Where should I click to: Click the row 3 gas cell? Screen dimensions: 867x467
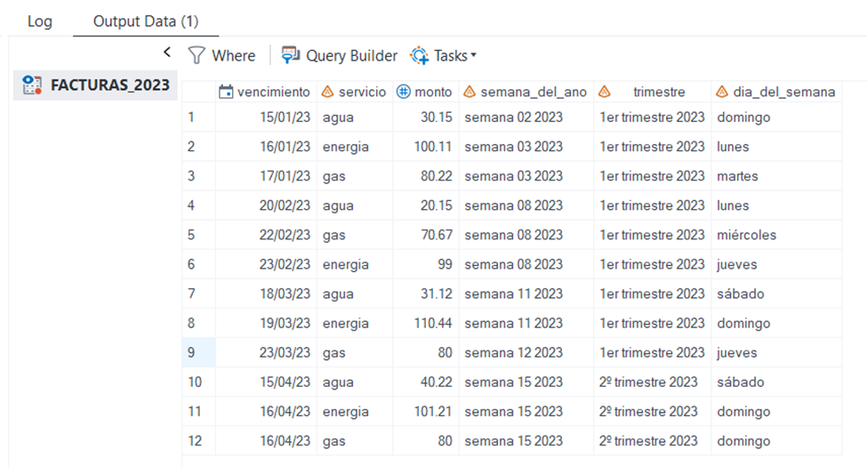pyautogui.click(x=354, y=176)
